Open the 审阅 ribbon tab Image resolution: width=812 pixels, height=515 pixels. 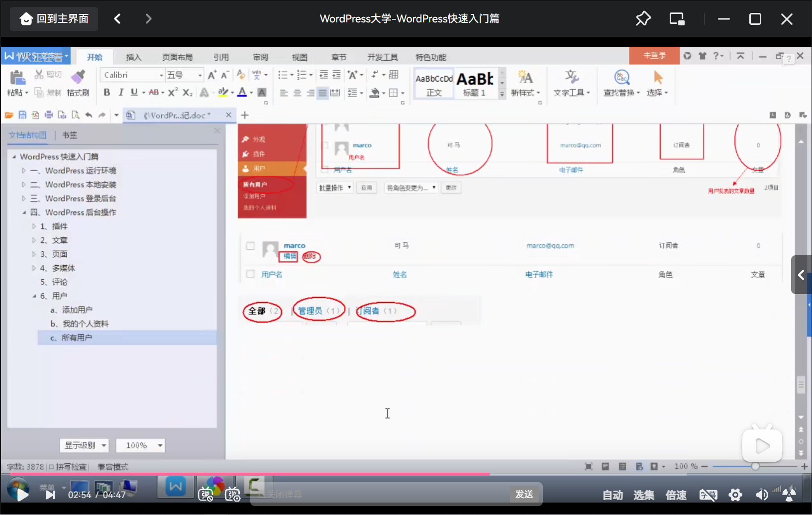click(x=260, y=57)
